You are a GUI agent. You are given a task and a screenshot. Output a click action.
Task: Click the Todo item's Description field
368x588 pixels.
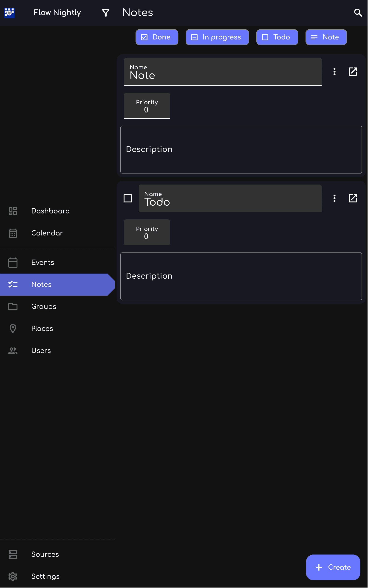[x=241, y=276]
